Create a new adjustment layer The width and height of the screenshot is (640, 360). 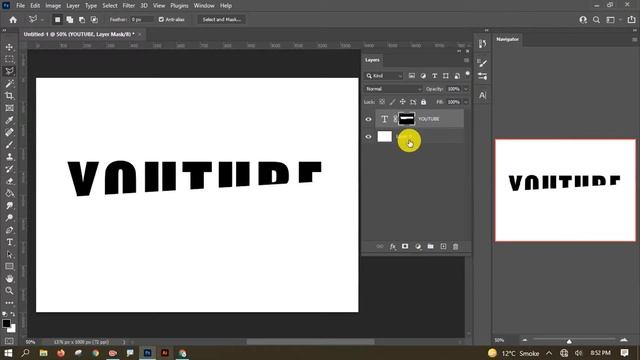pyautogui.click(x=418, y=247)
